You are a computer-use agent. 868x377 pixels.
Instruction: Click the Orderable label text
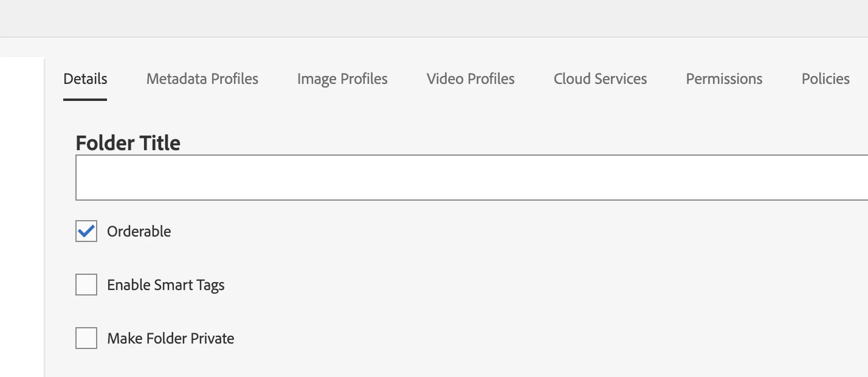(139, 232)
